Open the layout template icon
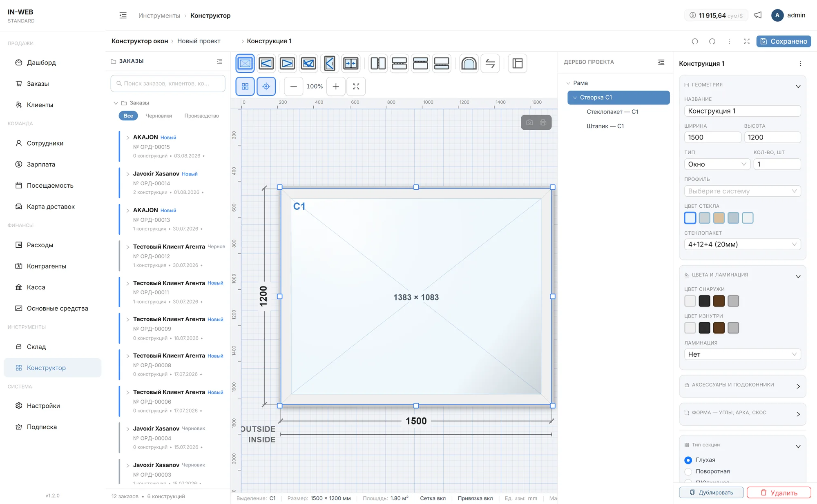The height and width of the screenshot is (504, 817). click(518, 63)
